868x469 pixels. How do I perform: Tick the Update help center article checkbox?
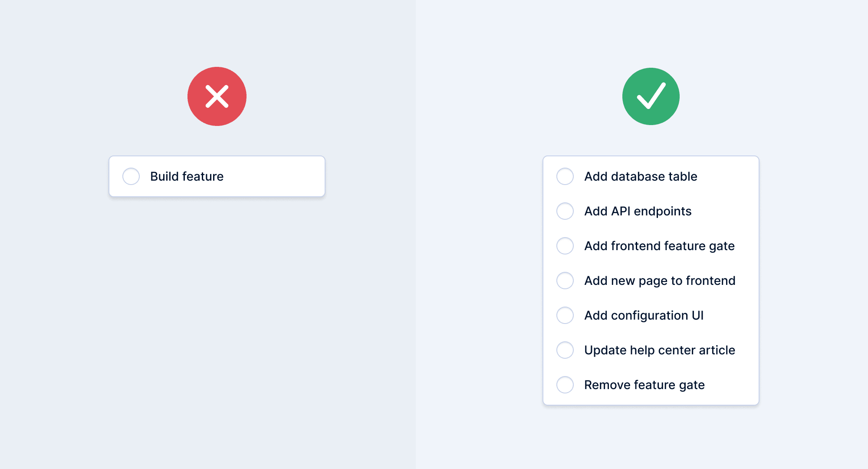pyautogui.click(x=565, y=350)
